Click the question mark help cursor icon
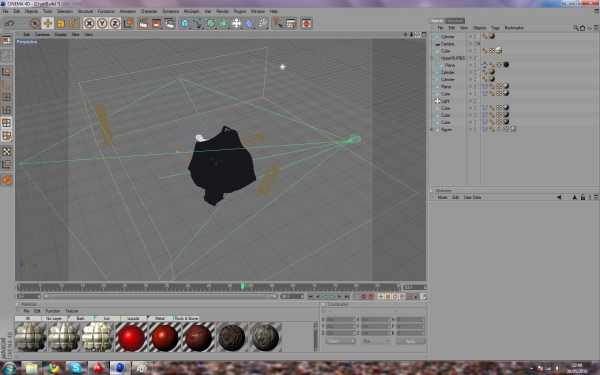This screenshot has width=600, height=375. tap(278, 24)
